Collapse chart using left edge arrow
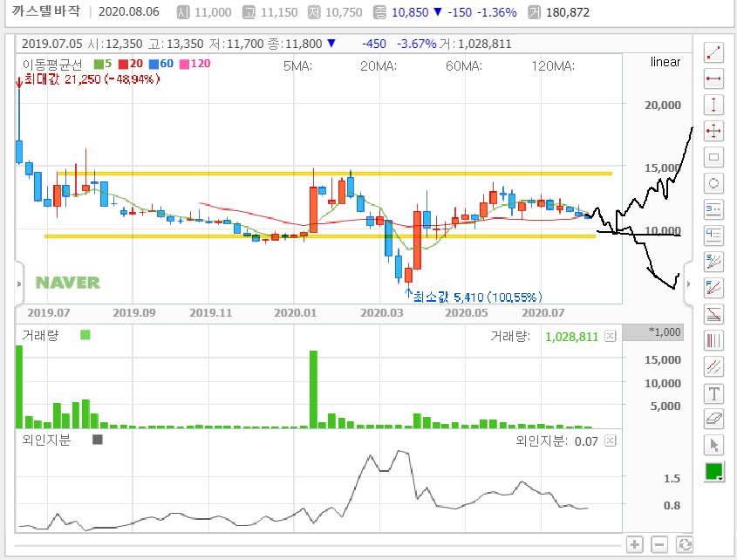 coord(19,284)
